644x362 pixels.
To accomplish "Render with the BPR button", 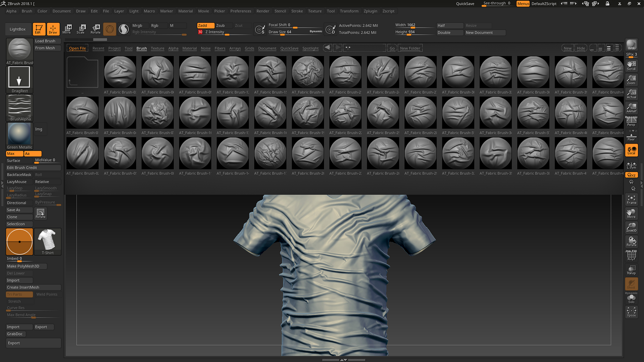I will [632, 45].
